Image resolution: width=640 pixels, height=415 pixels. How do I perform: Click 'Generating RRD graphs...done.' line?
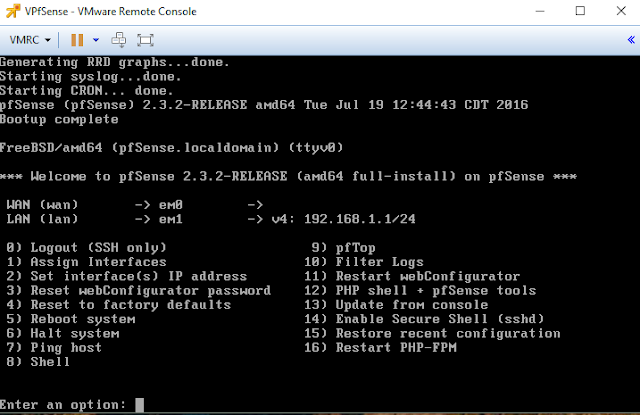coord(115,62)
